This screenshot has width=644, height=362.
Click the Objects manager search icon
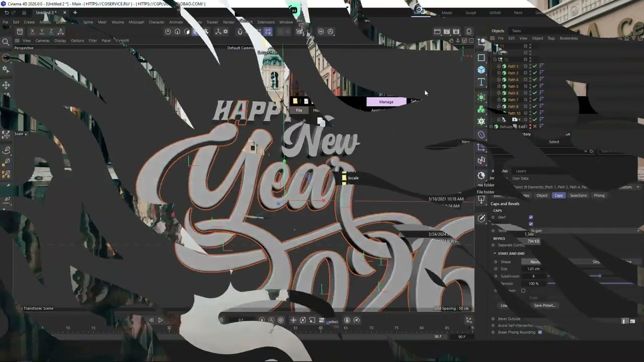tap(621, 38)
